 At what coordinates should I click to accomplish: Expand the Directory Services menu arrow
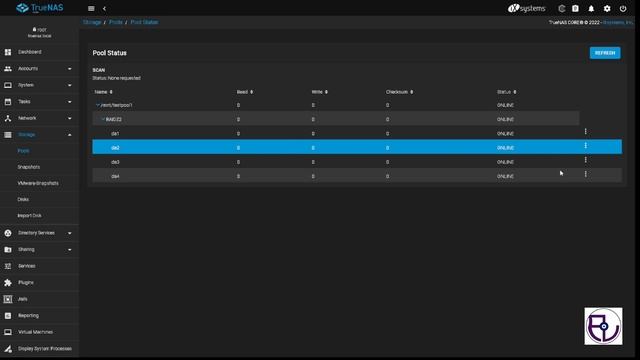click(x=69, y=233)
